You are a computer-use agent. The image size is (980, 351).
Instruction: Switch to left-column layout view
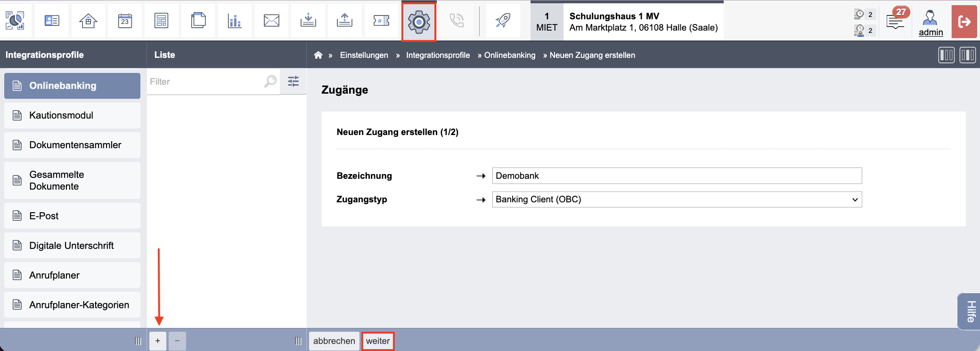(x=946, y=55)
